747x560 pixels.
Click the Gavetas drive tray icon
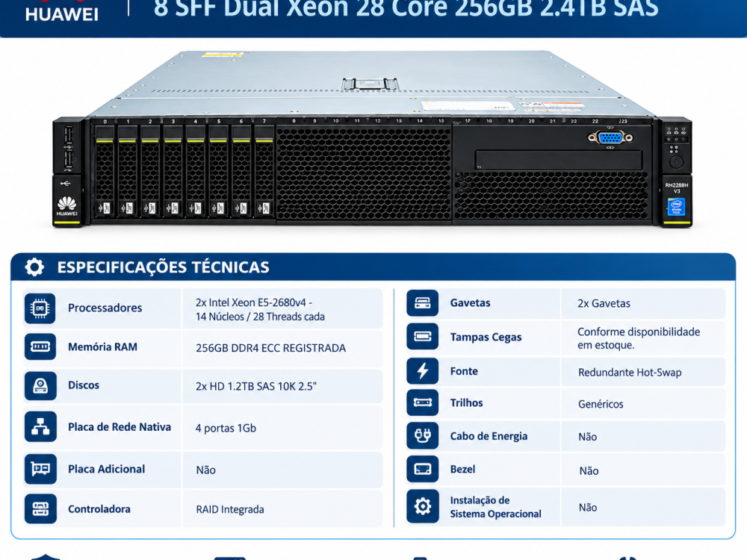point(422,303)
